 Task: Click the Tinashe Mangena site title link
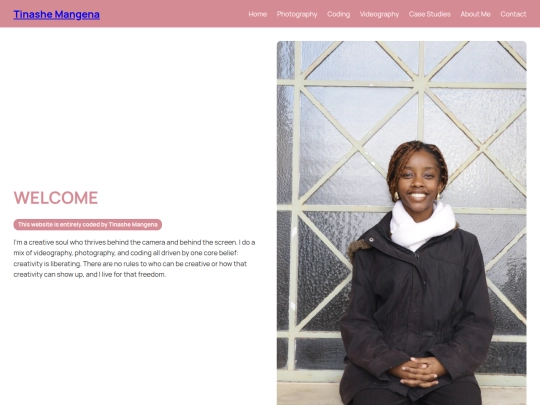click(56, 14)
